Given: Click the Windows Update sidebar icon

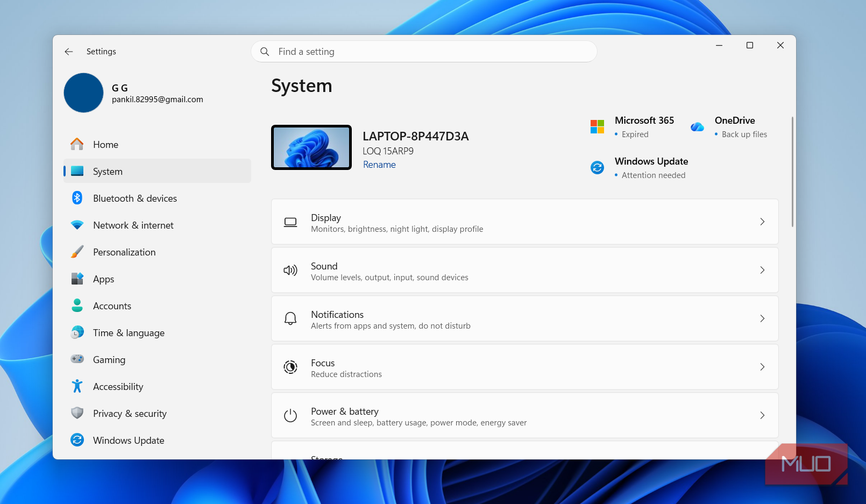Looking at the screenshot, I should [77, 440].
